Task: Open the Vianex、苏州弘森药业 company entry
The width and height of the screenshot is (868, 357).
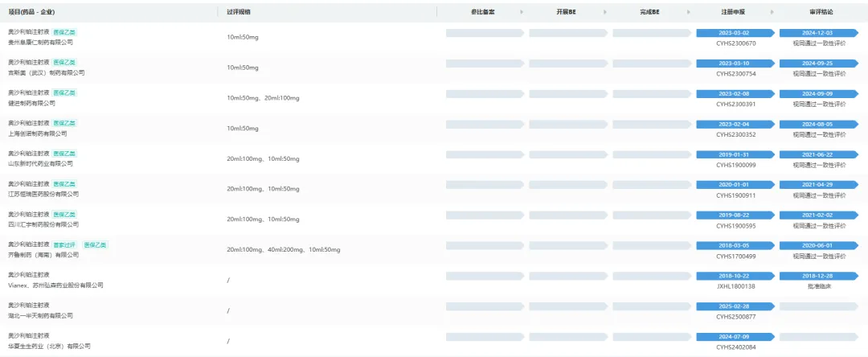Action: tap(55, 285)
